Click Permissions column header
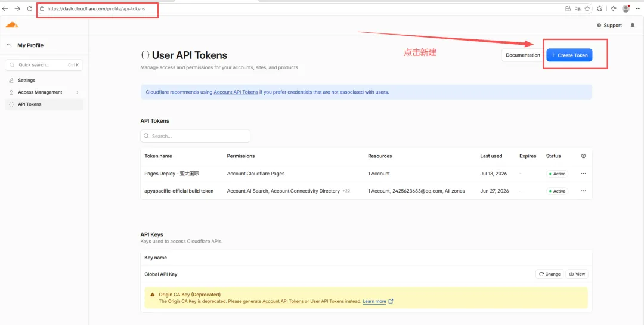This screenshot has width=644, height=325. [x=241, y=156]
